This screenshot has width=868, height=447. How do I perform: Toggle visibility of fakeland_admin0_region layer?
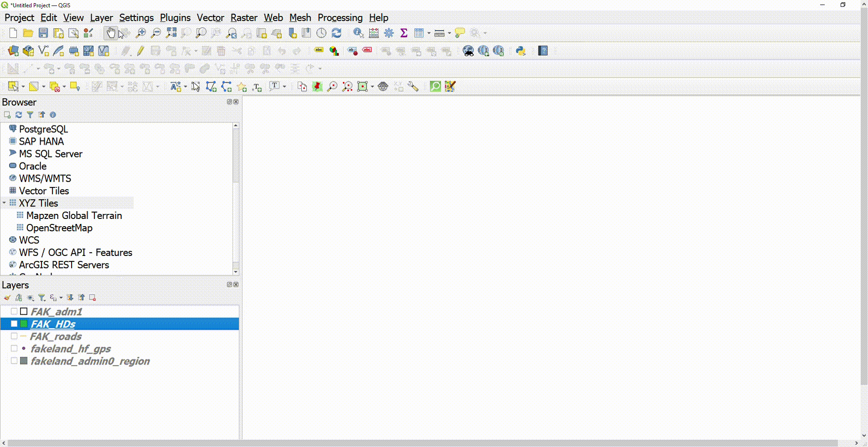(14, 361)
